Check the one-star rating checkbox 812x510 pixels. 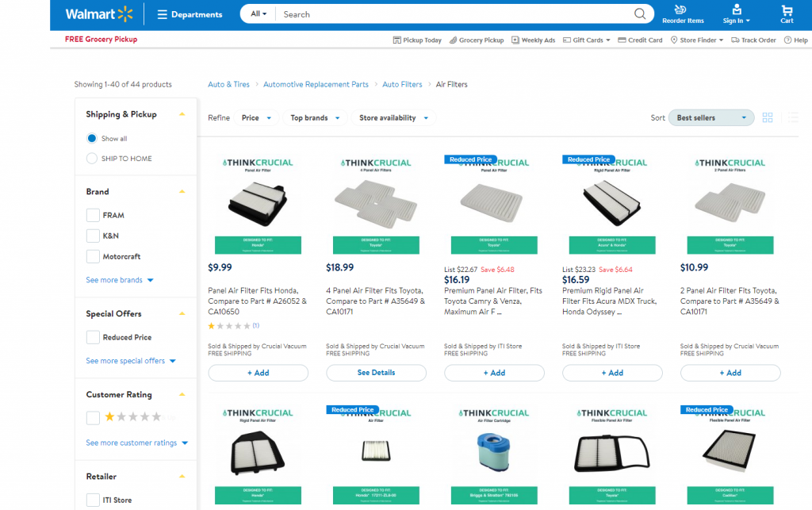[93, 418]
